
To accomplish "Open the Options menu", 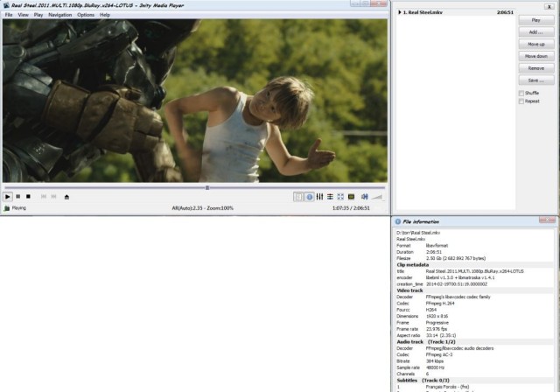I will (86, 15).
